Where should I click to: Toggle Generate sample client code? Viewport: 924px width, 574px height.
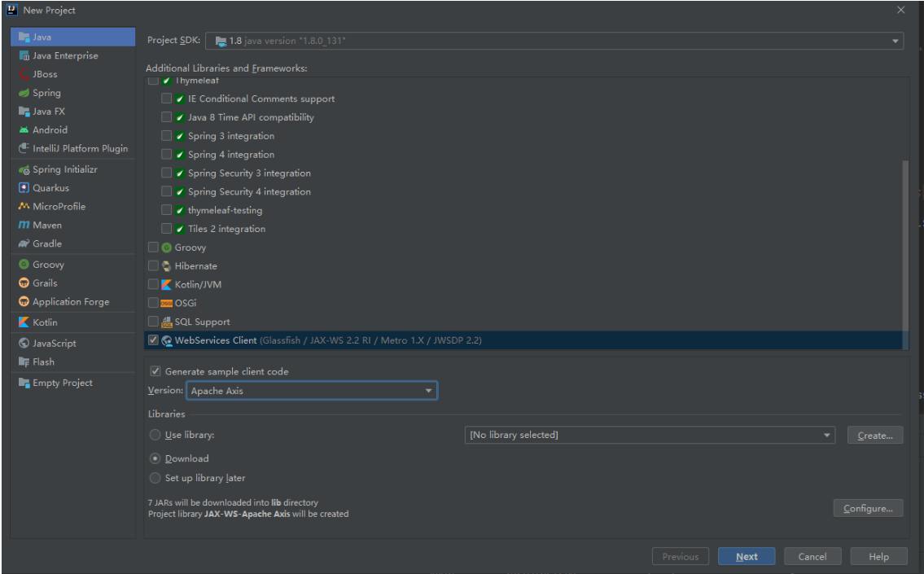[155, 371]
